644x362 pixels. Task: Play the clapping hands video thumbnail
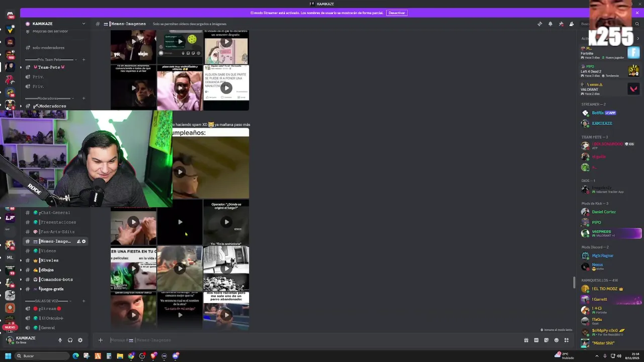coord(133,222)
